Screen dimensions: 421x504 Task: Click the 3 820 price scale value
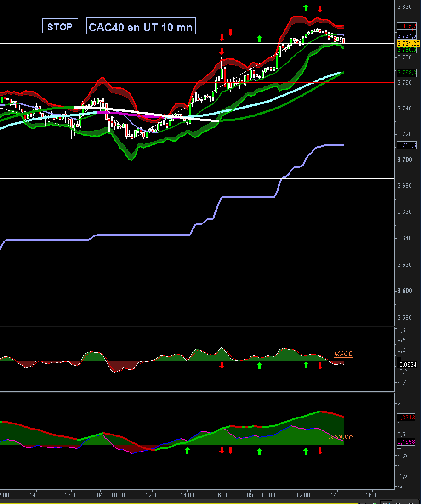(x=404, y=7)
